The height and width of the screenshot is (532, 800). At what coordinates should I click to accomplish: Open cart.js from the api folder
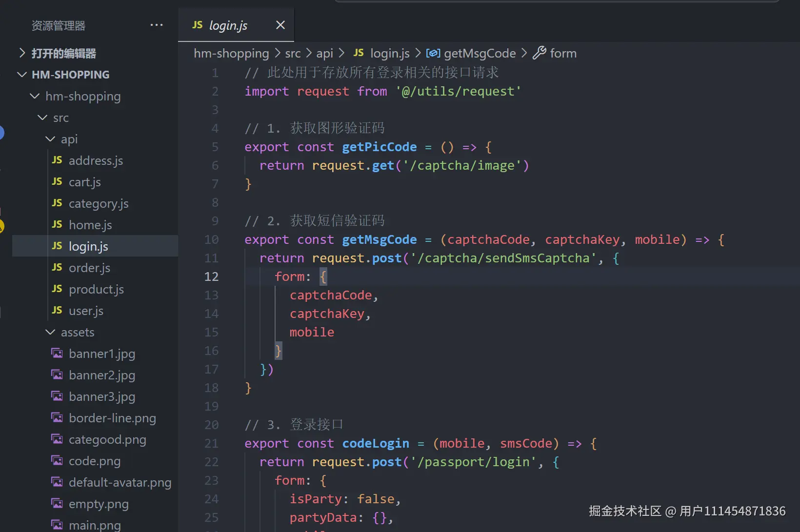click(85, 182)
